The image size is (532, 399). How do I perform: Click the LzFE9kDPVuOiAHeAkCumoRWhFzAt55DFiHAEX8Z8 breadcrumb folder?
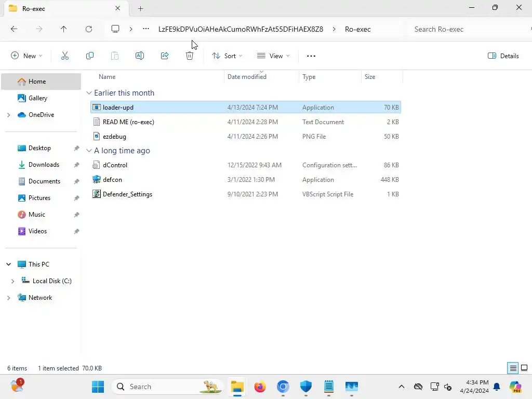pyautogui.click(x=241, y=29)
